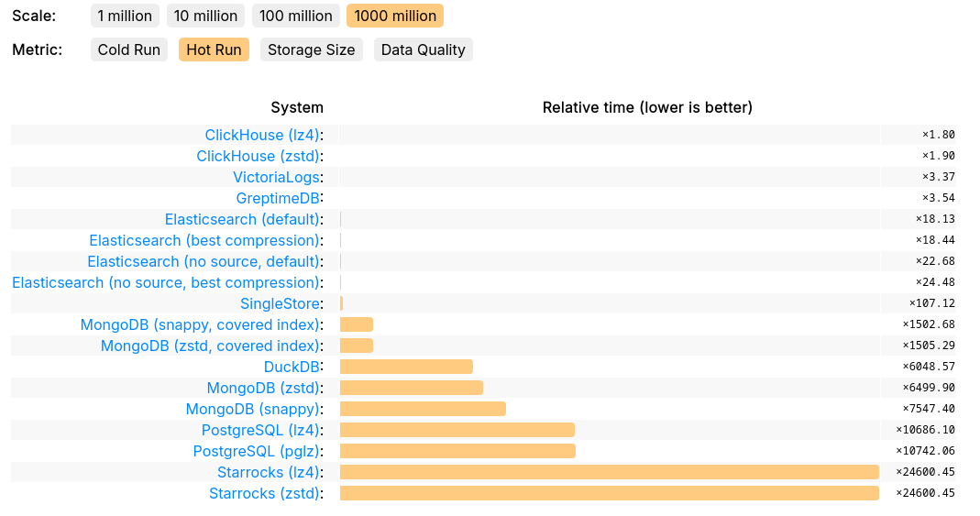View the Data Quality metric

[424, 49]
